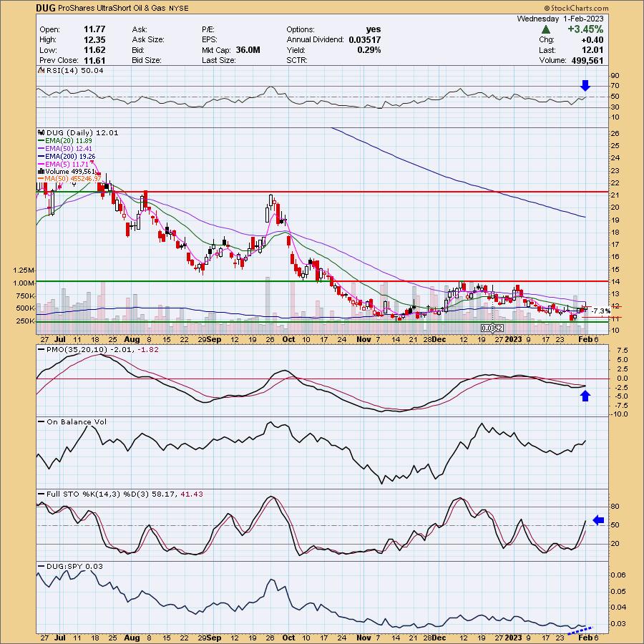This screenshot has width=644, height=644.
Task: Click the On Balance Vol panel label
Action: (77, 421)
